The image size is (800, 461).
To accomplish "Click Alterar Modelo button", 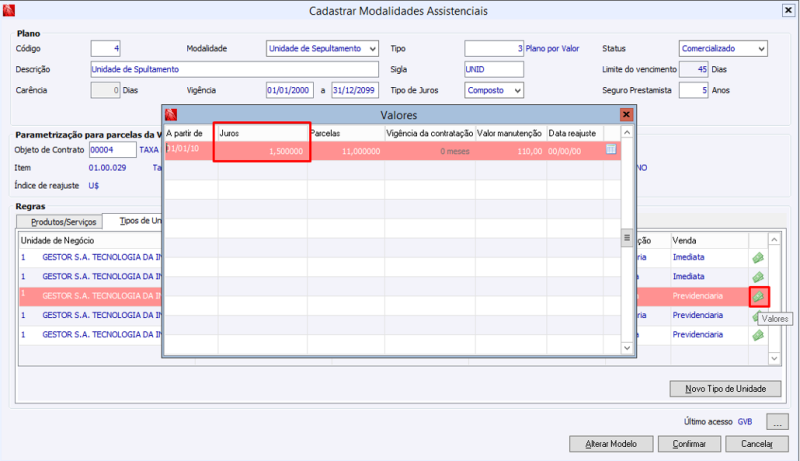I will (x=611, y=444).
